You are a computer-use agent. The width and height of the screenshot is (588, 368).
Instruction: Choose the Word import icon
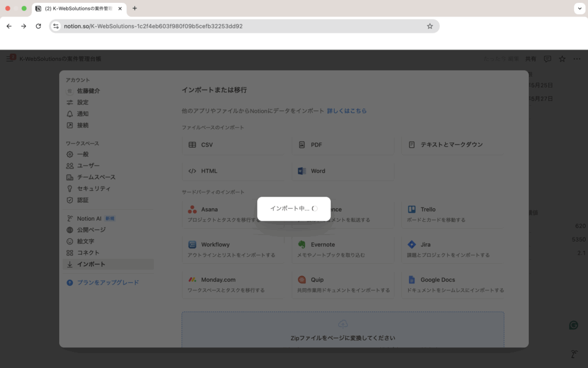click(x=302, y=171)
